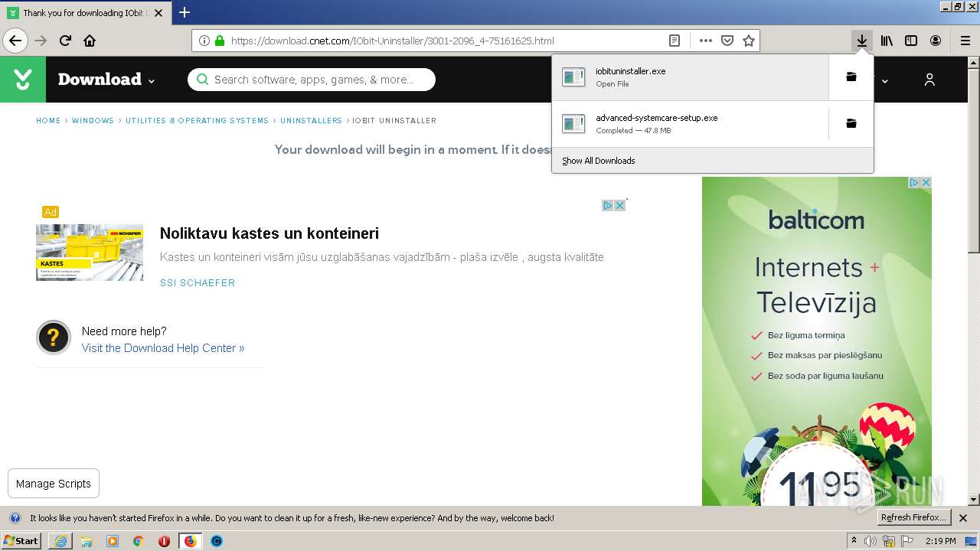The height and width of the screenshot is (551, 980).
Task: Open the UNINSTALLERS breadcrumb
Action: point(311,121)
